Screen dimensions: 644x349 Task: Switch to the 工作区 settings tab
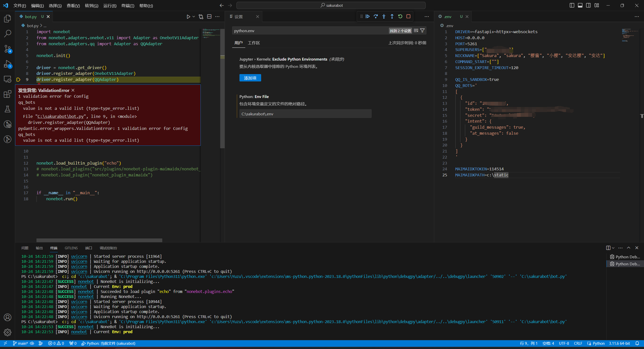click(254, 43)
